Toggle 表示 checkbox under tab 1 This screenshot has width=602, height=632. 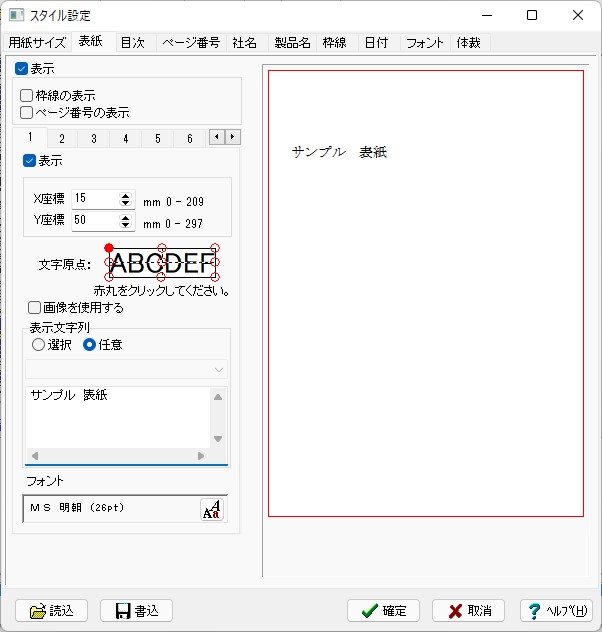click(29, 161)
